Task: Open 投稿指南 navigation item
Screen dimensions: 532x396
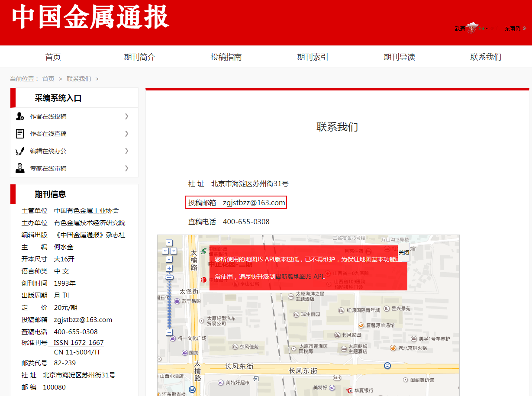Action: [226, 57]
